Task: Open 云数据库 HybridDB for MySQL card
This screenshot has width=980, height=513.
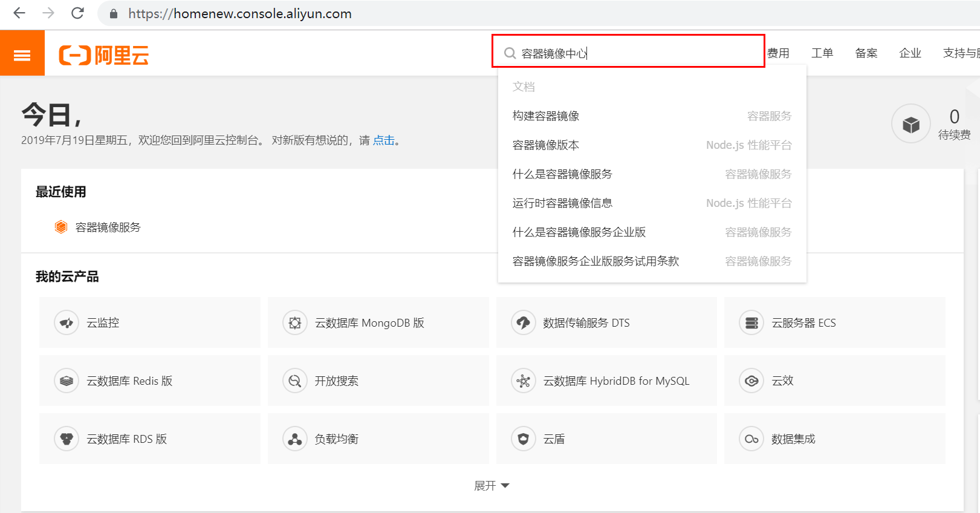Action: (606, 381)
